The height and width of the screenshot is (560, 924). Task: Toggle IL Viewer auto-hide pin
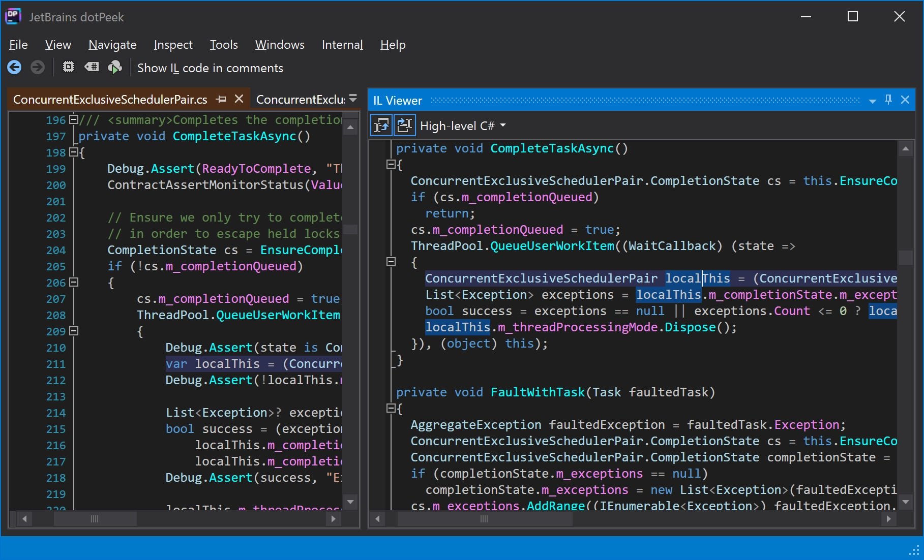pyautogui.click(x=888, y=100)
